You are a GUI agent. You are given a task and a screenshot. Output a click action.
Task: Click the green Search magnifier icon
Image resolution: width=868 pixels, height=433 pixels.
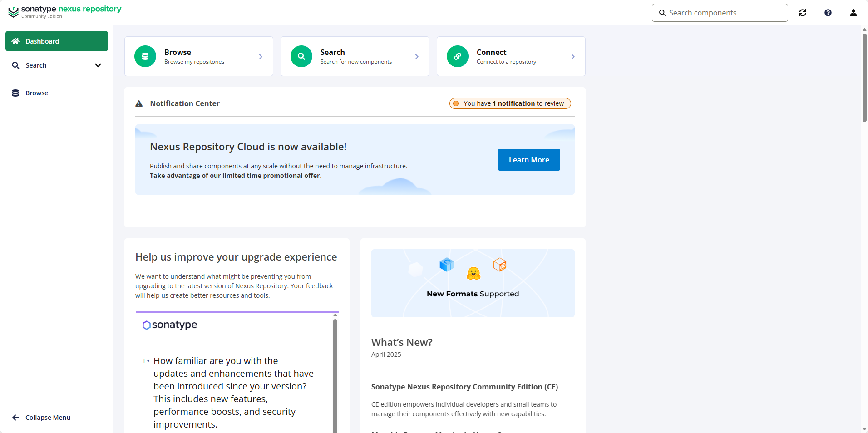[301, 56]
